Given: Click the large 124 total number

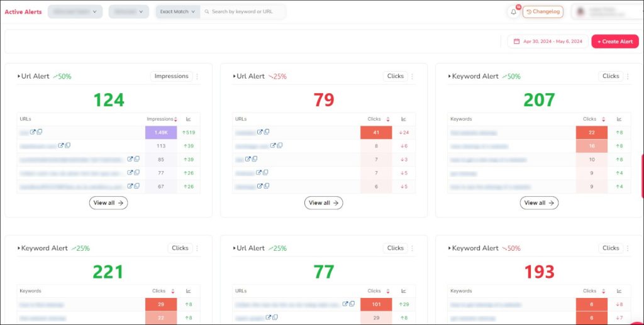Looking at the screenshot, I should (x=109, y=100).
